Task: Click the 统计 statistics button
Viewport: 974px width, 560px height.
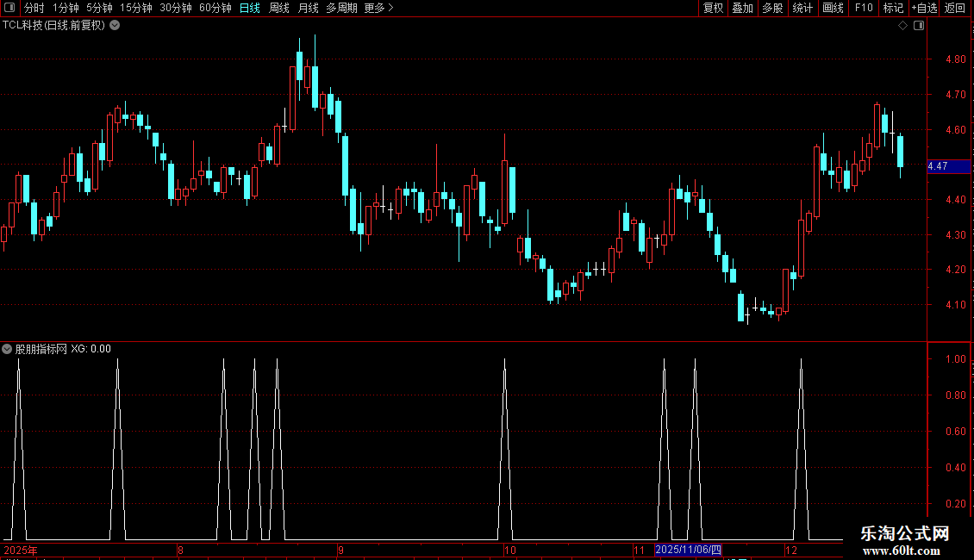Action: coord(802,8)
